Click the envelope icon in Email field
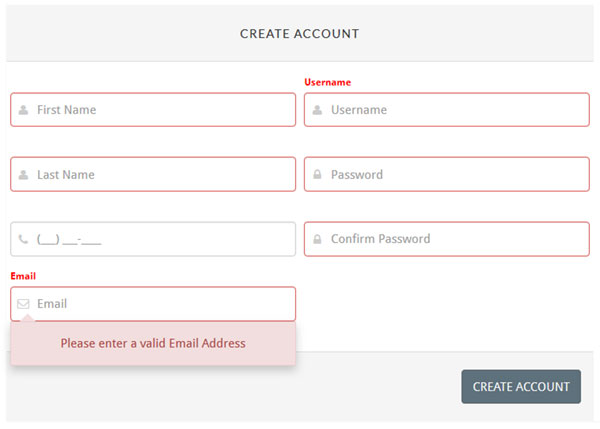This screenshot has width=600, height=429. (24, 304)
